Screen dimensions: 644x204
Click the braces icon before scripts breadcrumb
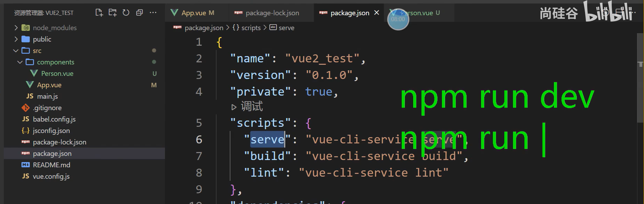tap(236, 27)
